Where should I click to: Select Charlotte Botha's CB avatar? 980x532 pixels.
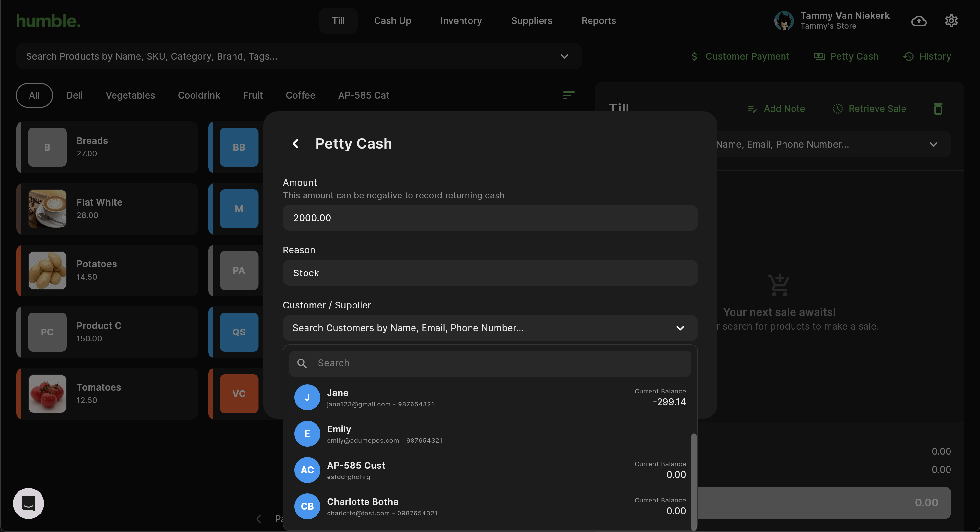click(307, 506)
